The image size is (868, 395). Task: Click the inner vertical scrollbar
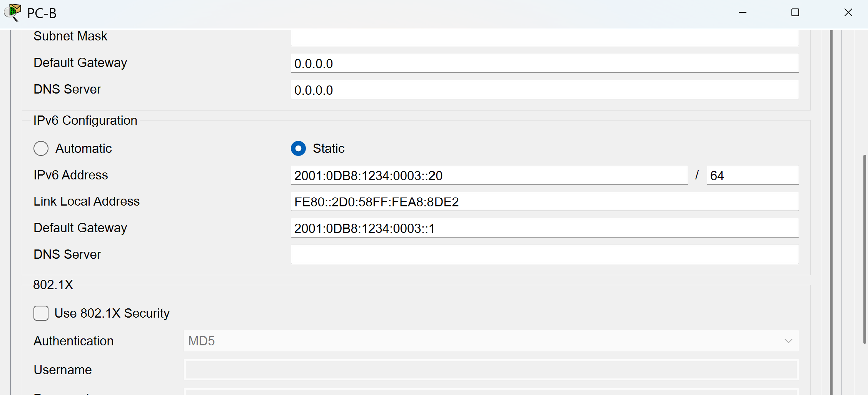click(x=831, y=212)
